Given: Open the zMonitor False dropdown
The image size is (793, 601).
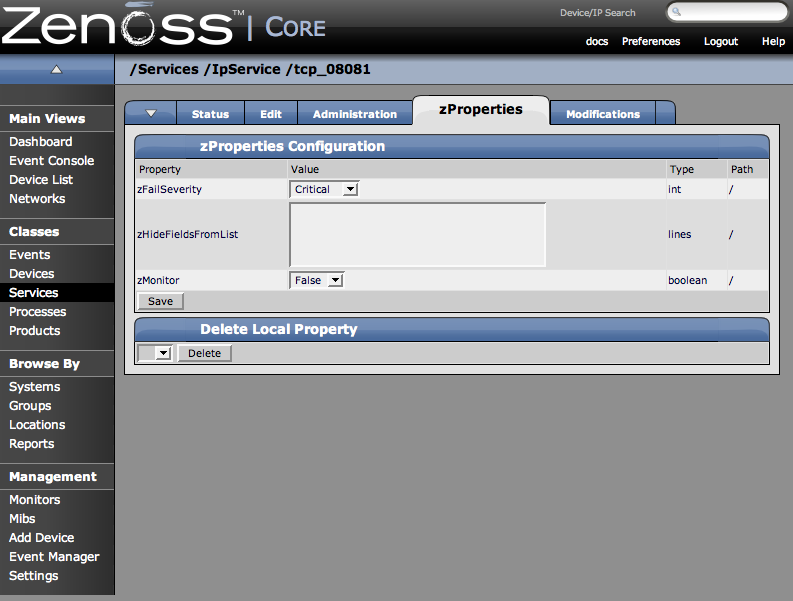Looking at the screenshot, I should tap(317, 280).
